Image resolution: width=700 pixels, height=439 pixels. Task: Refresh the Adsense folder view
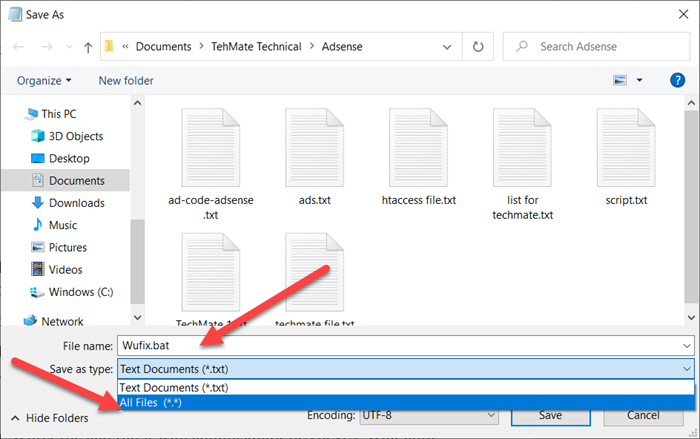(478, 46)
